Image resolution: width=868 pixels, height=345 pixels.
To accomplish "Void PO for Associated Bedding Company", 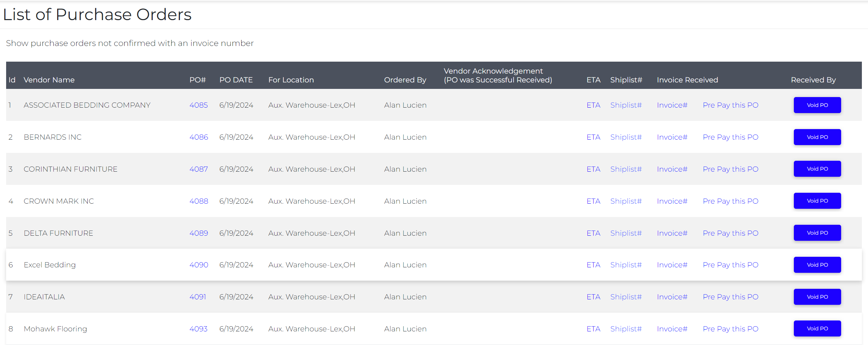I will coord(817,105).
